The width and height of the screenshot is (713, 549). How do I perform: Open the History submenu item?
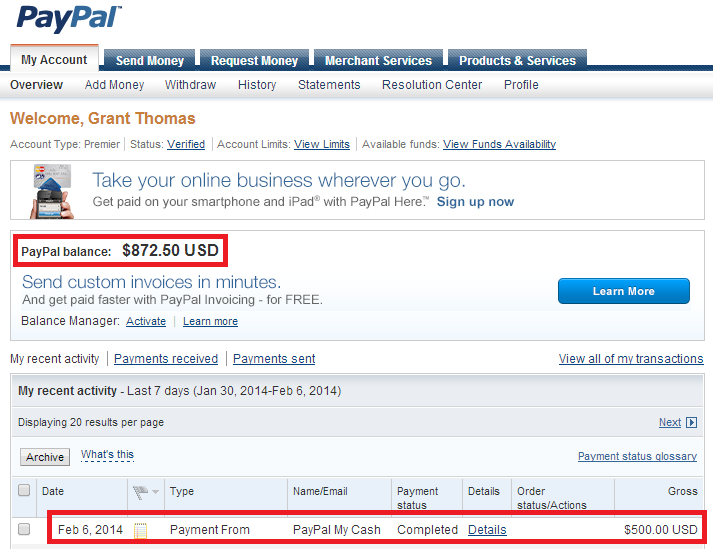(257, 85)
